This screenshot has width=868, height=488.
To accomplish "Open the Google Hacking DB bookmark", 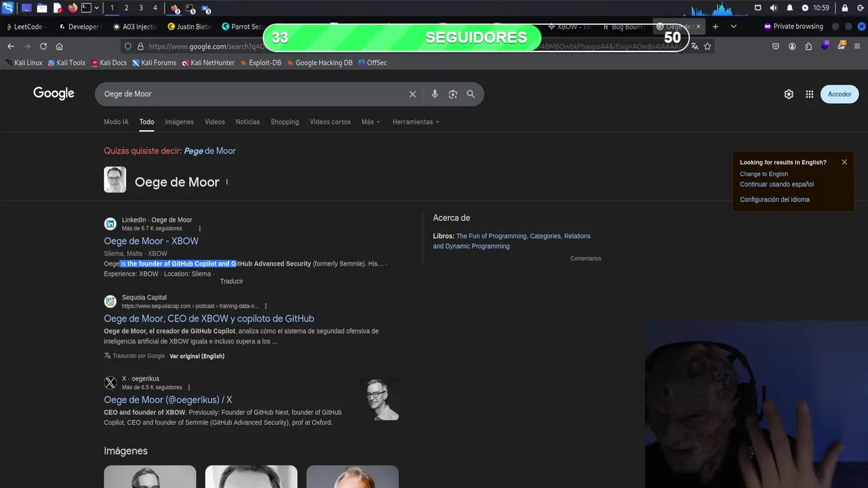I will click(x=319, y=62).
